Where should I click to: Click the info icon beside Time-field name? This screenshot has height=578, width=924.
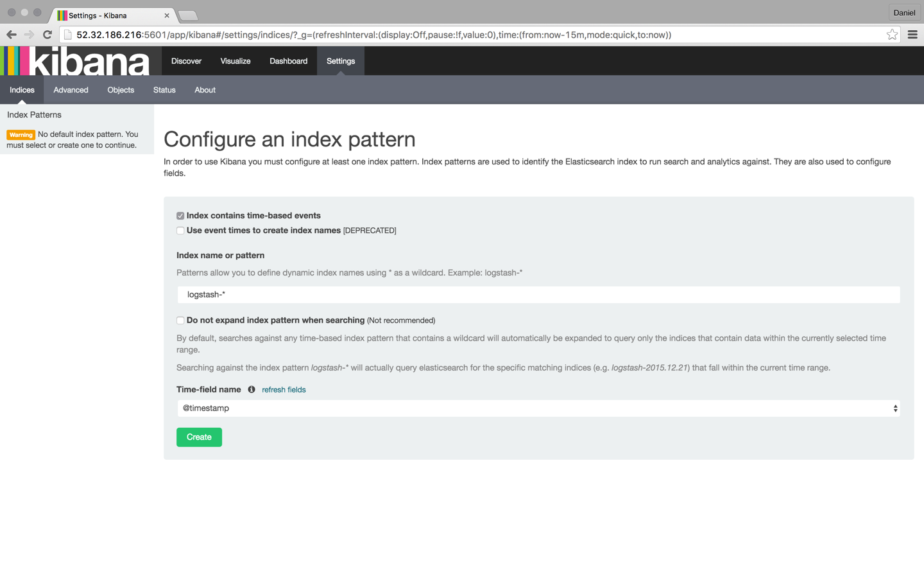click(251, 389)
